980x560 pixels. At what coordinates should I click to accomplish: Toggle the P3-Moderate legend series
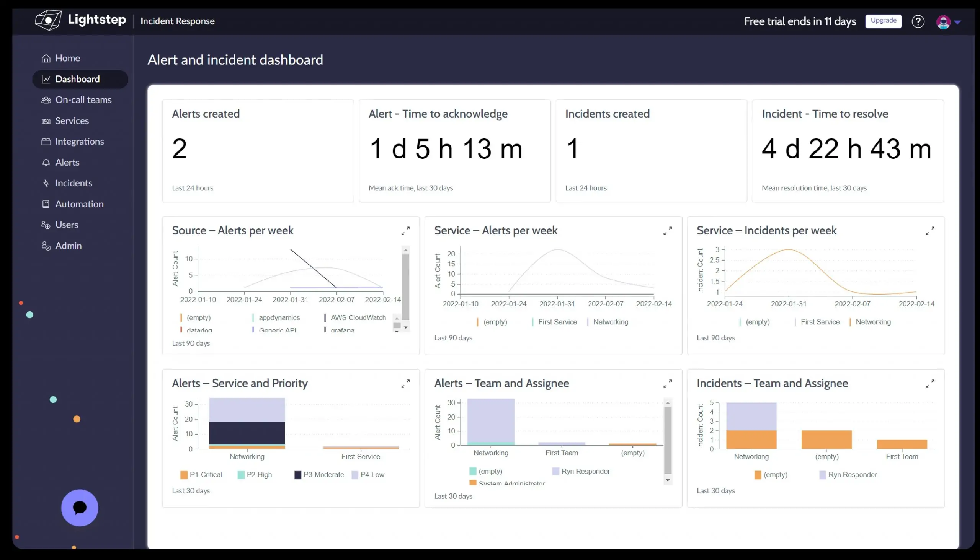point(319,475)
